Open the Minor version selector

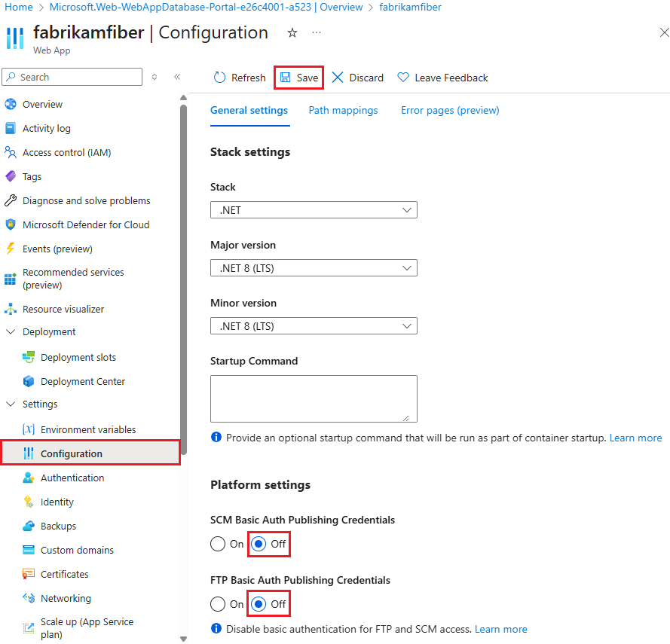click(x=314, y=325)
